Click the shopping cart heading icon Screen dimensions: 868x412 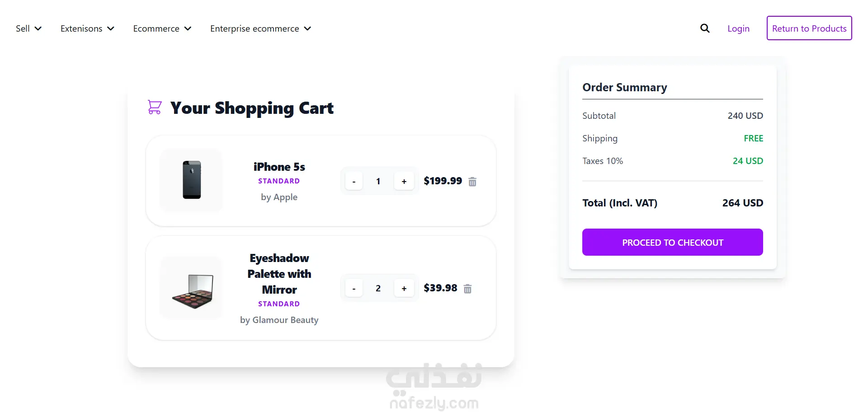155,107
